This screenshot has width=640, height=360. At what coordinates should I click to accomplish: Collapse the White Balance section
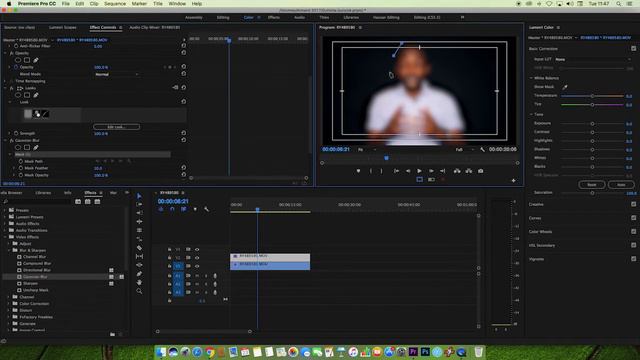[x=531, y=78]
